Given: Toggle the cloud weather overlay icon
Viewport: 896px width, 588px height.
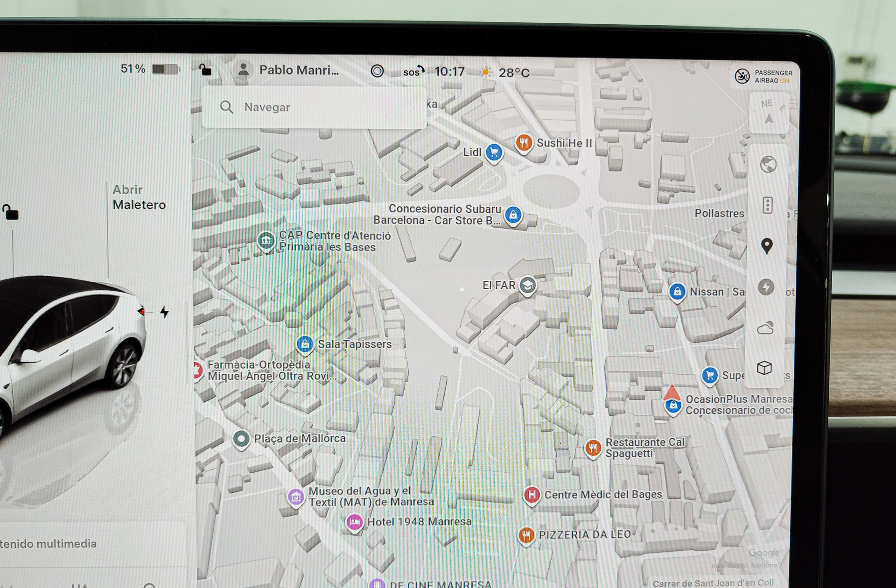Looking at the screenshot, I should 765,328.
